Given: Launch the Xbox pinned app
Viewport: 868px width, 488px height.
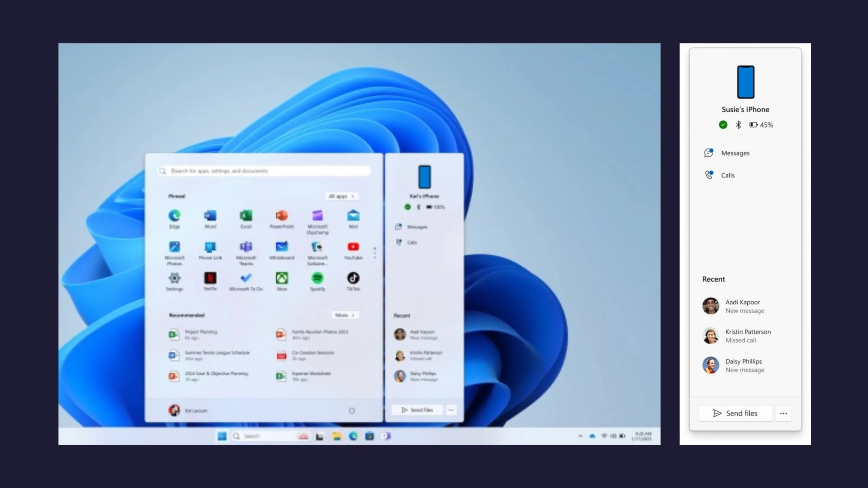Looking at the screenshot, I should (281, 282).
